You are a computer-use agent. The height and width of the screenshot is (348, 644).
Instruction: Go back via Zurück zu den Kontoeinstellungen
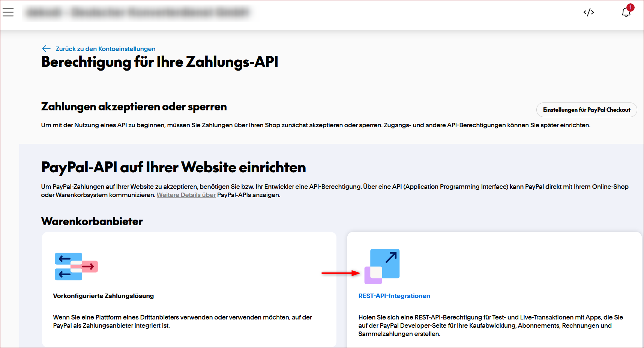click(x=105, y=49)
